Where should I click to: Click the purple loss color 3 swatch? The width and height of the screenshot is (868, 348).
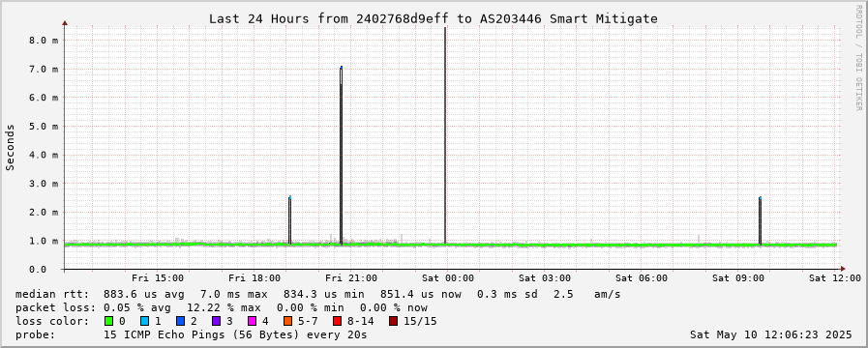[216, 321]
